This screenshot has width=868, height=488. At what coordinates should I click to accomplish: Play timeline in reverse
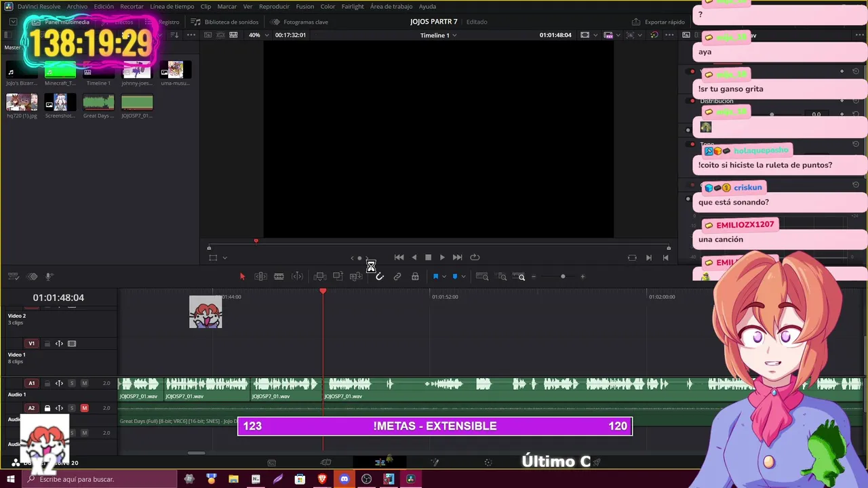pyautogui.click(x=414, y=258)
